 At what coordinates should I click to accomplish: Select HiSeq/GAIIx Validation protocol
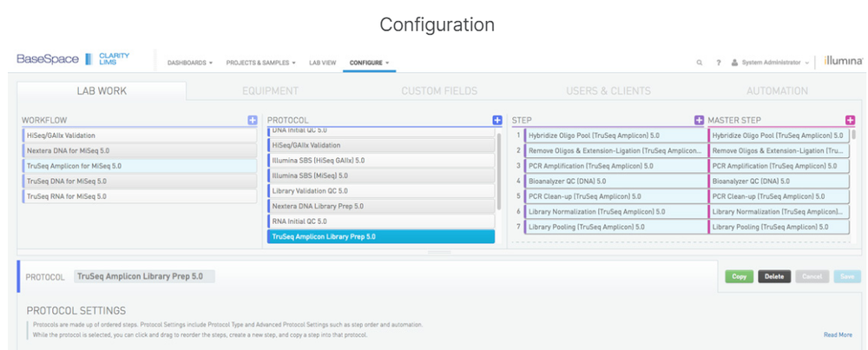(x=381, y=145)
